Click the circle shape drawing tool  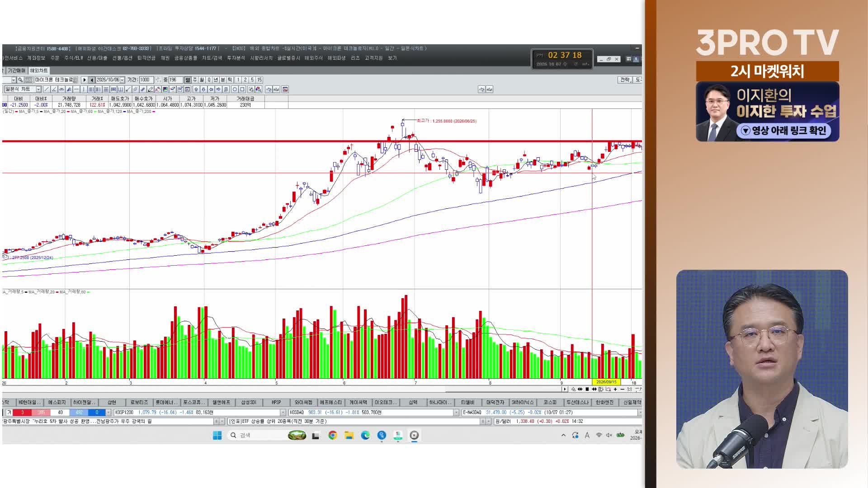pyautogui.click(x=235, y=89)
